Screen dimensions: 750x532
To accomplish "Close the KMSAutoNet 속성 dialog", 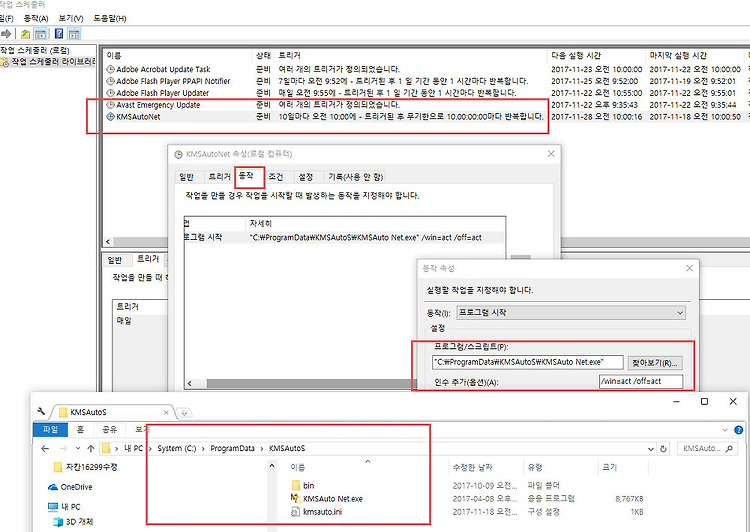I will [x=551, y=154].
